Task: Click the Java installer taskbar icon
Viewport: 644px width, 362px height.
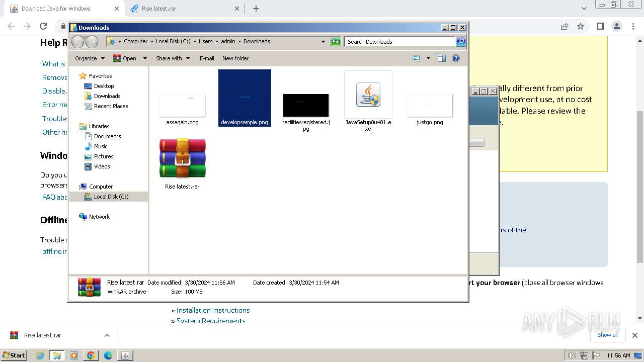Action: click(125, 355)
